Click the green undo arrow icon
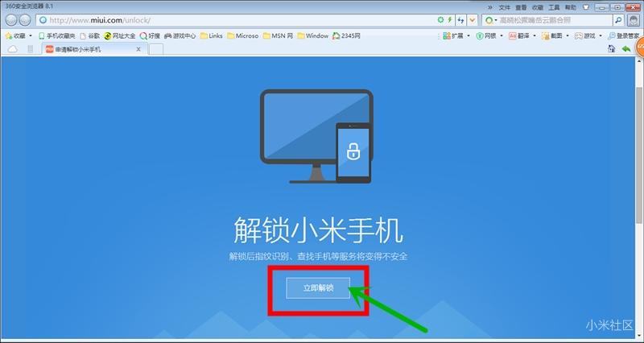644x343 pixels. pos(626,49)
